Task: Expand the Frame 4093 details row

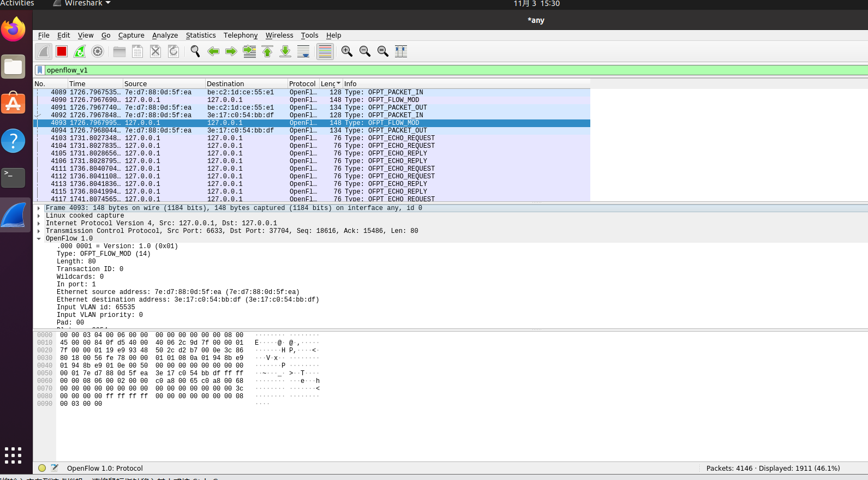Action: 39,208
